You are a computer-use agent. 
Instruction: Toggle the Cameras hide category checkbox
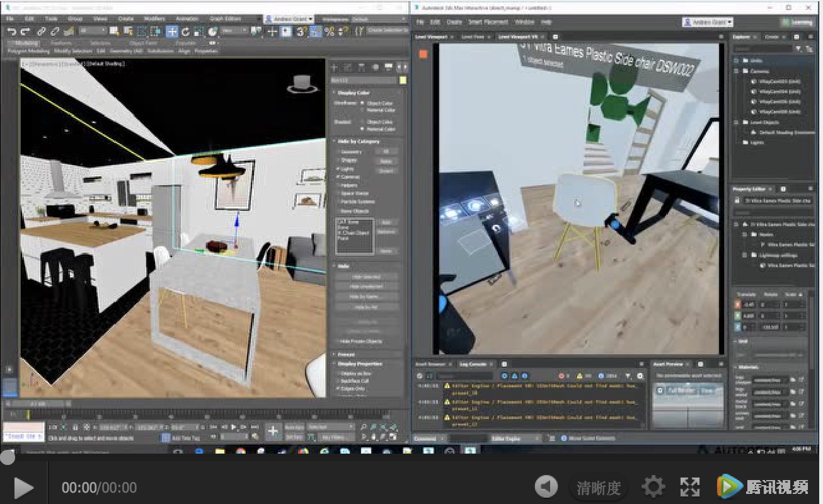click(x=338, y=177)
